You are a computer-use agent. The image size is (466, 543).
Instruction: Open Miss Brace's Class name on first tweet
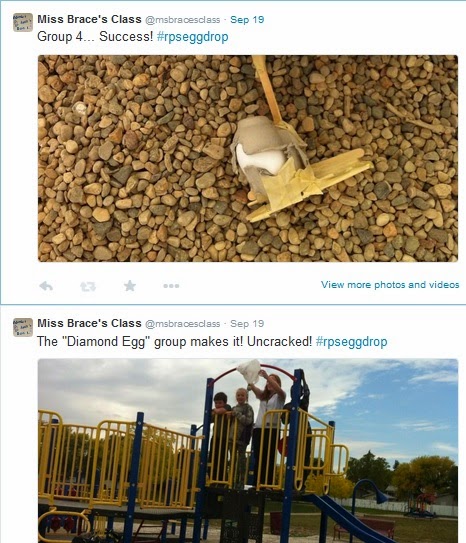89,19
